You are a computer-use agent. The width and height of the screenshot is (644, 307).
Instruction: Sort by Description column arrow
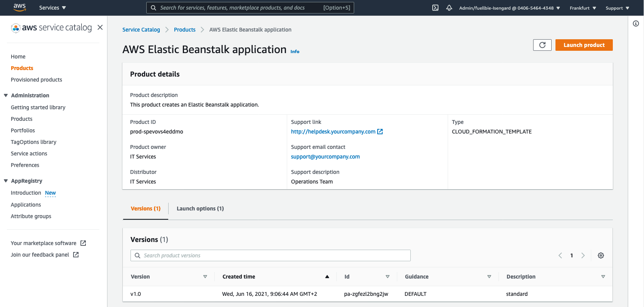(x=603, y=277)
